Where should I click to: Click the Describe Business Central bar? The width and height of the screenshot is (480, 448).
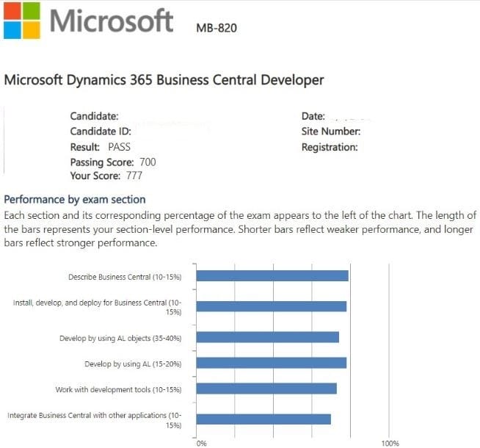272,276
